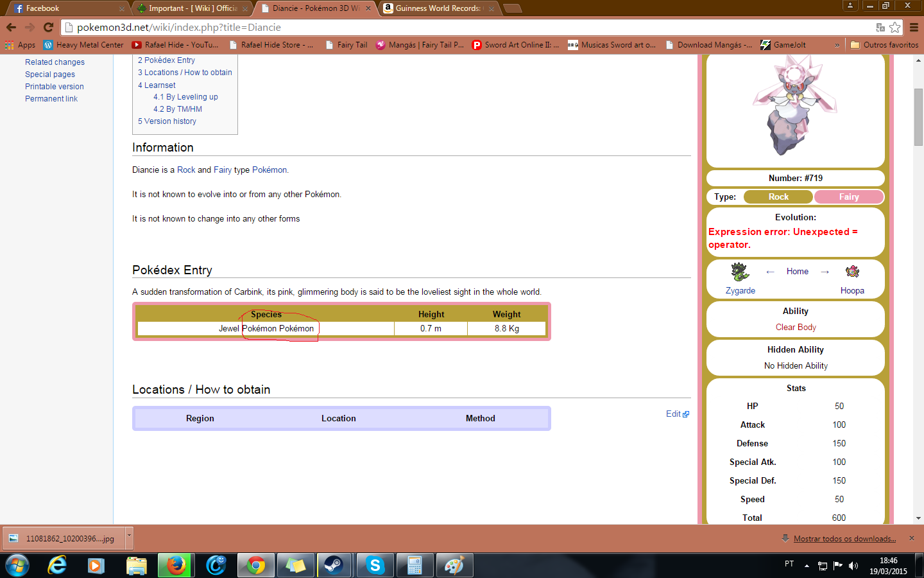This screenshot has width=924, height=578.
Task: Bookmark this page with the star icon
Action: point(895,27)
